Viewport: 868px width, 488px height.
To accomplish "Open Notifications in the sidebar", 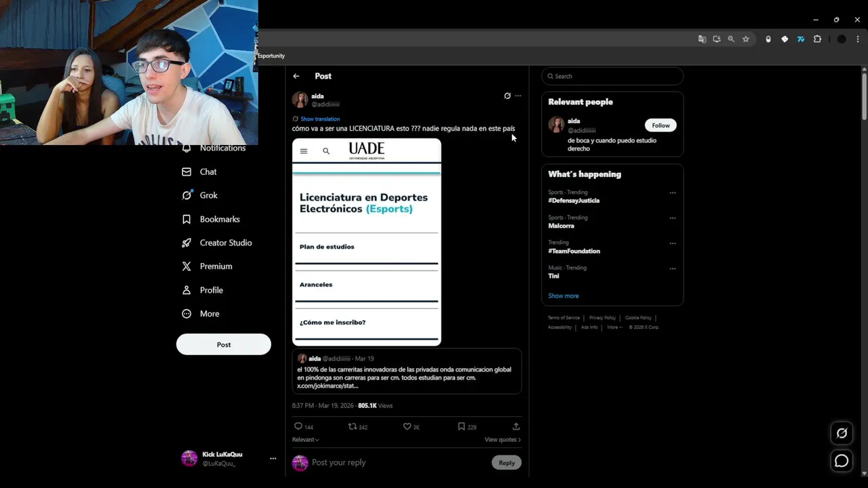I will (x=214, y=148).
